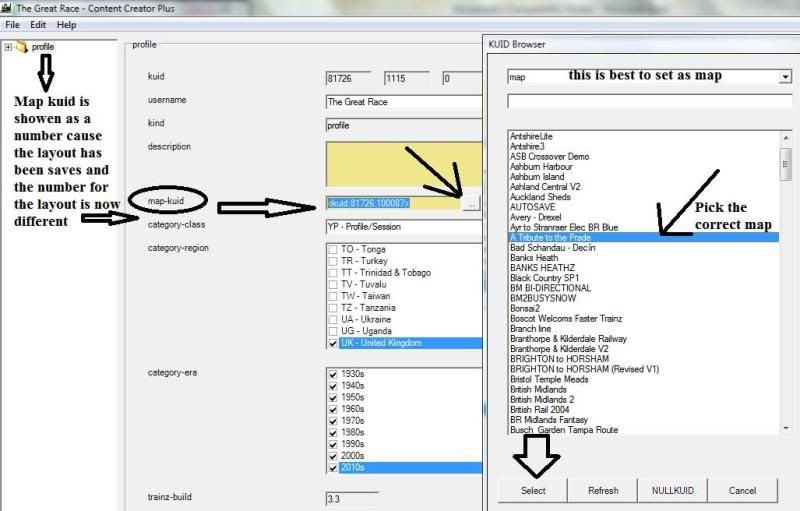This screenshot has width=800, height=511.
Task: Open the map kind dropdown in KUID Browser
Action: 785,76
